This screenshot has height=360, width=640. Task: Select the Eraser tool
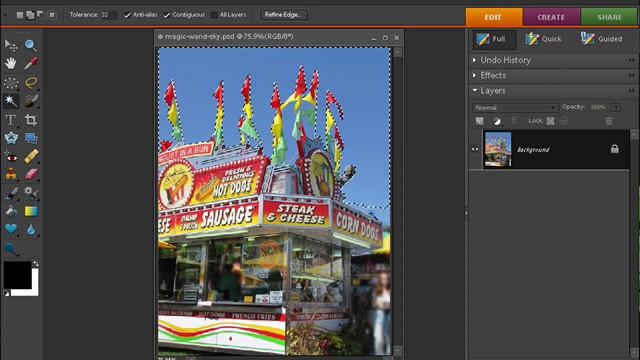point(31,175)
